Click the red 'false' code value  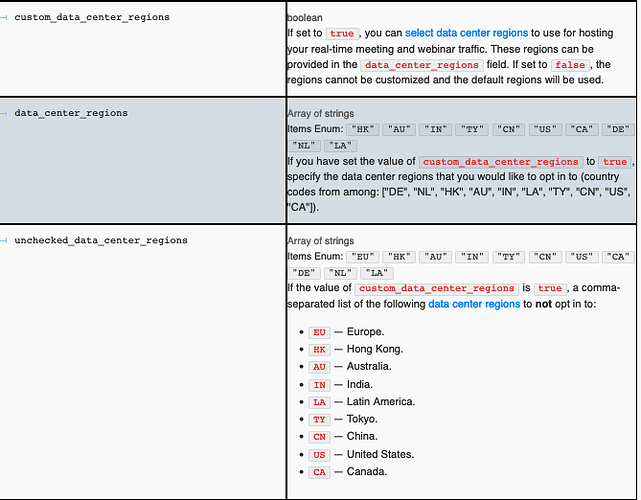[x=570, y=65]
